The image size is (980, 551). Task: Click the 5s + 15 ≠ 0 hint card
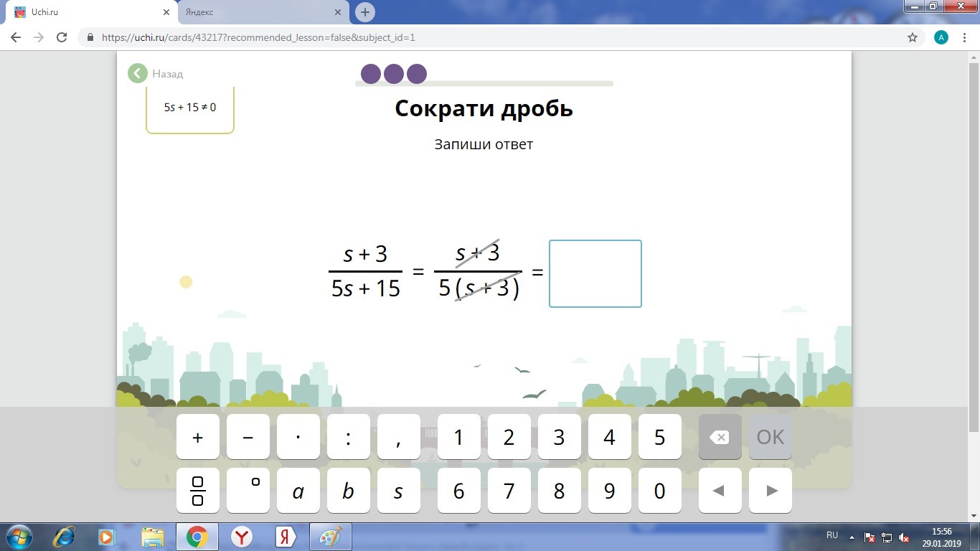(x=190, y=110)
